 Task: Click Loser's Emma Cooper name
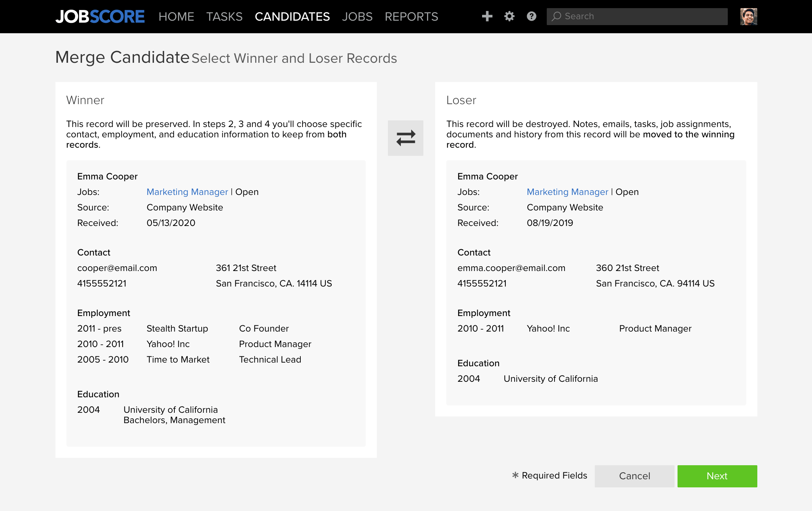click(488, 176)
